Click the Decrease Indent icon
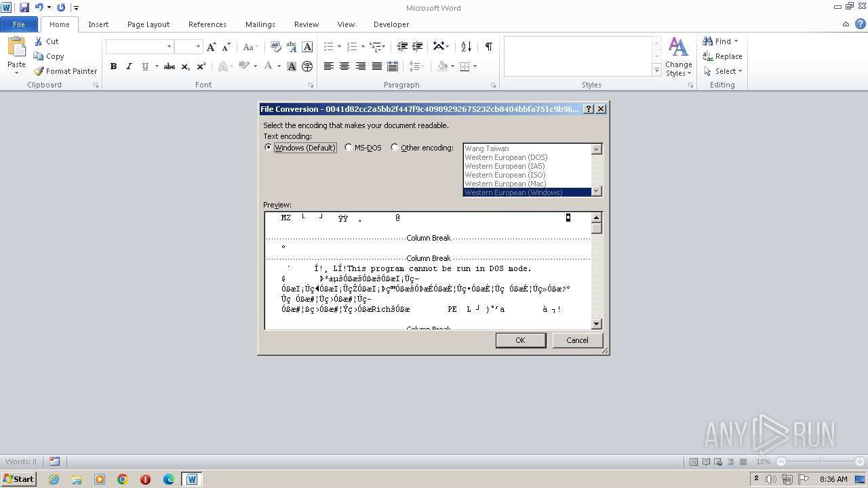 (402, 47)
